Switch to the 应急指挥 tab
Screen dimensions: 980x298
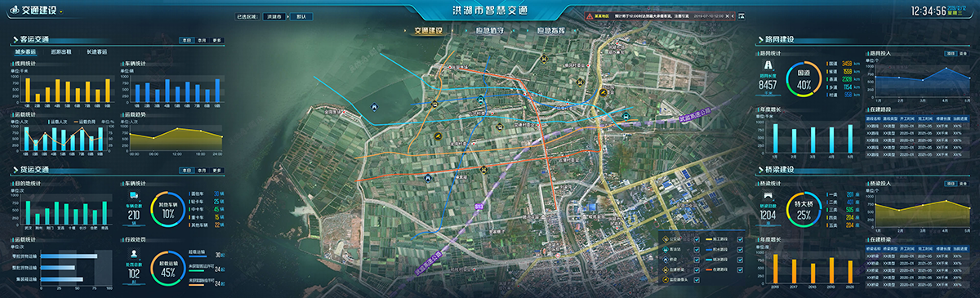tap(551, 30)
